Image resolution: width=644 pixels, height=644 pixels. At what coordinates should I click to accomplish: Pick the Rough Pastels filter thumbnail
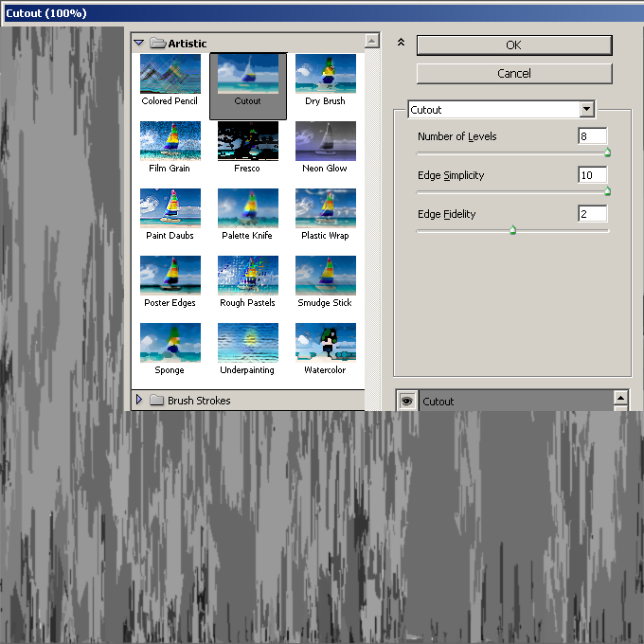click(247, 277)
